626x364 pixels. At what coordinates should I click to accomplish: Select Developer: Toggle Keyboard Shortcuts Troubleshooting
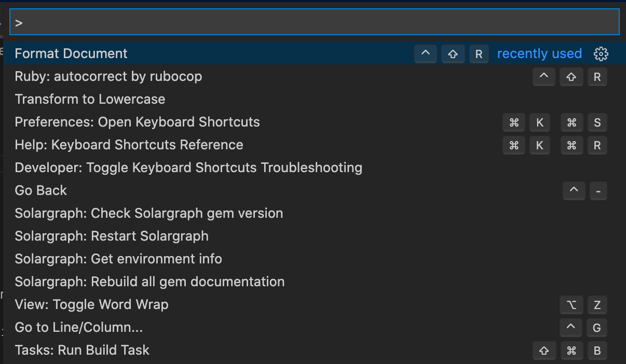(188, 167)
